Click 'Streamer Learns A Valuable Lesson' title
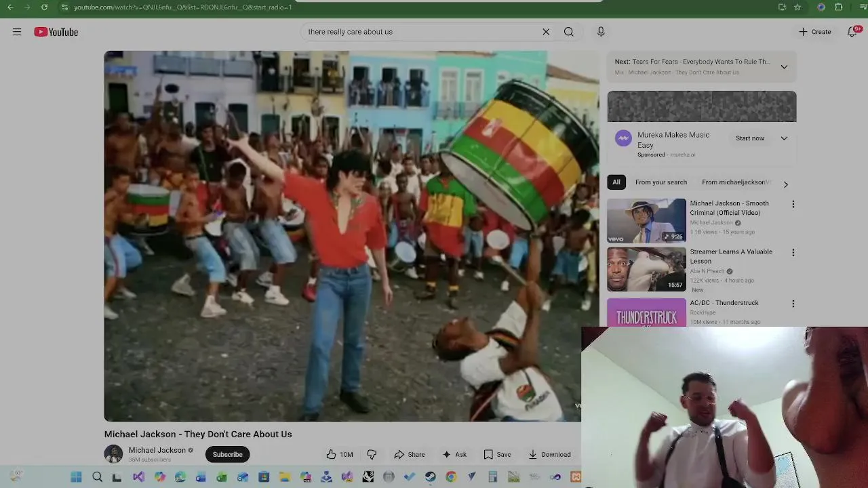Screen dimensions: 868x488 [x=731, y=256]
